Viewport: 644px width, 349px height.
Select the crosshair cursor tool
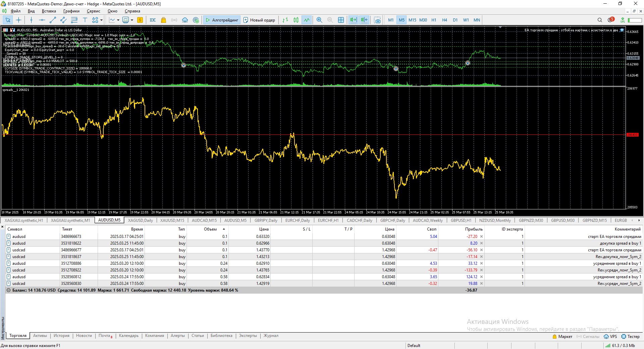point(18,20)
